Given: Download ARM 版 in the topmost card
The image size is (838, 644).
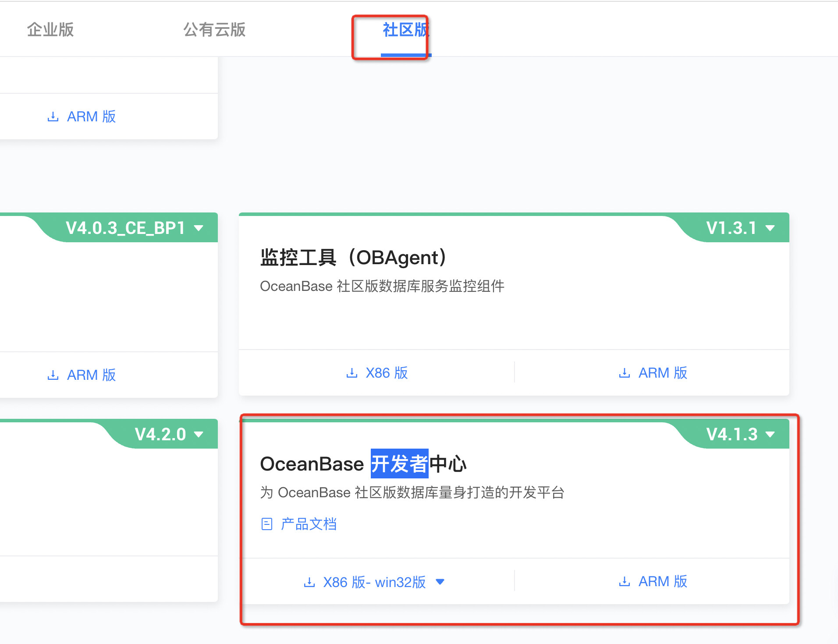Looking at the screenshot, I should tap(82, 117).
